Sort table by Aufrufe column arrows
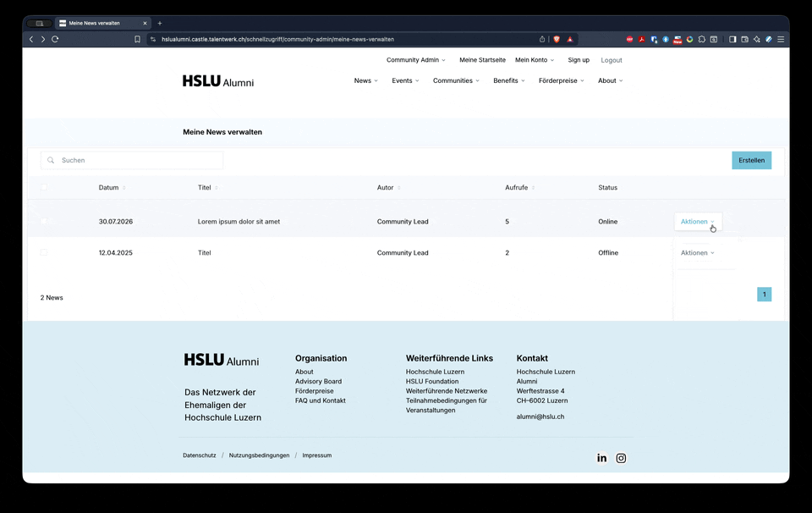This screenshot has height=513, width=812. coord(533,188)
